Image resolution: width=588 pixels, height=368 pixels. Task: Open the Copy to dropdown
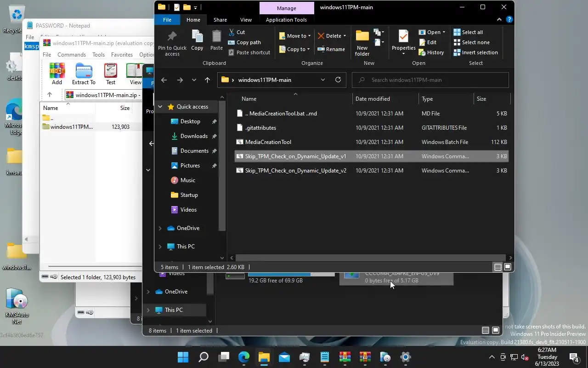click(x=294, y=49)
